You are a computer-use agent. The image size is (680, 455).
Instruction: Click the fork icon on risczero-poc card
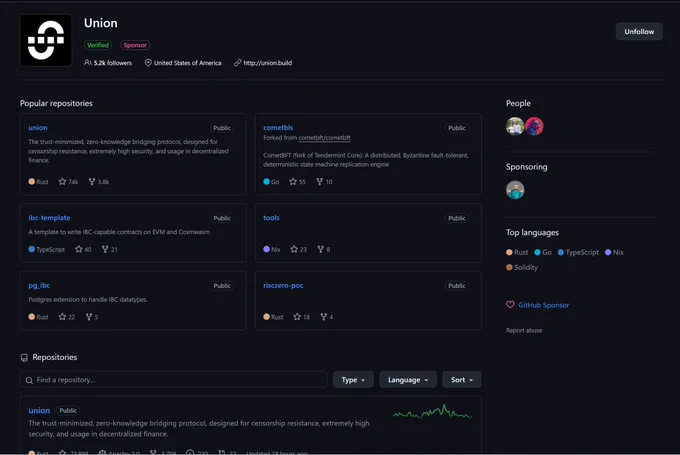(324, 317)
